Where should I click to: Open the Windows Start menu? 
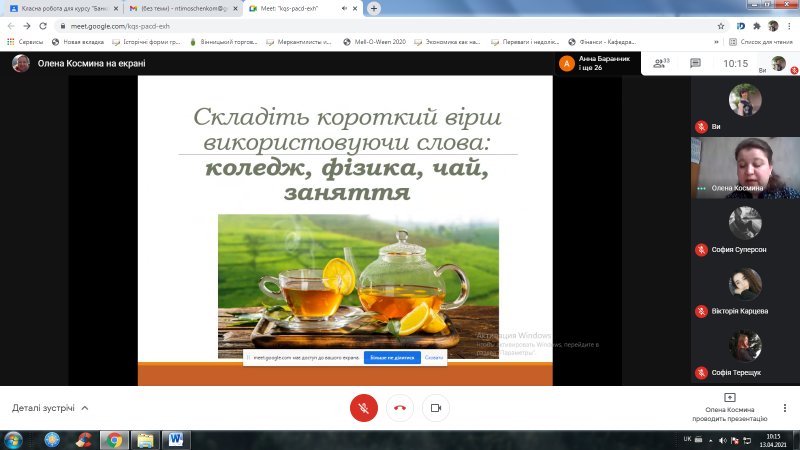tap(13, 440)
